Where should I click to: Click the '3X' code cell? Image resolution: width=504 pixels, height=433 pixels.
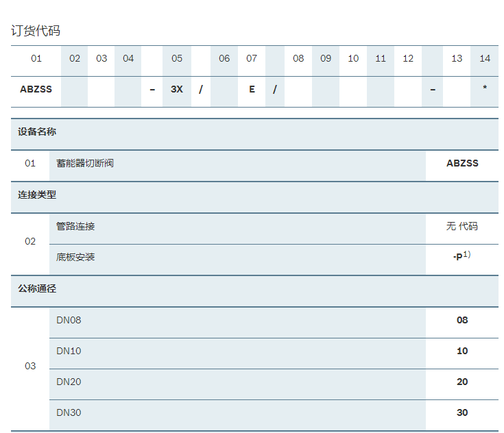(177, 90)
